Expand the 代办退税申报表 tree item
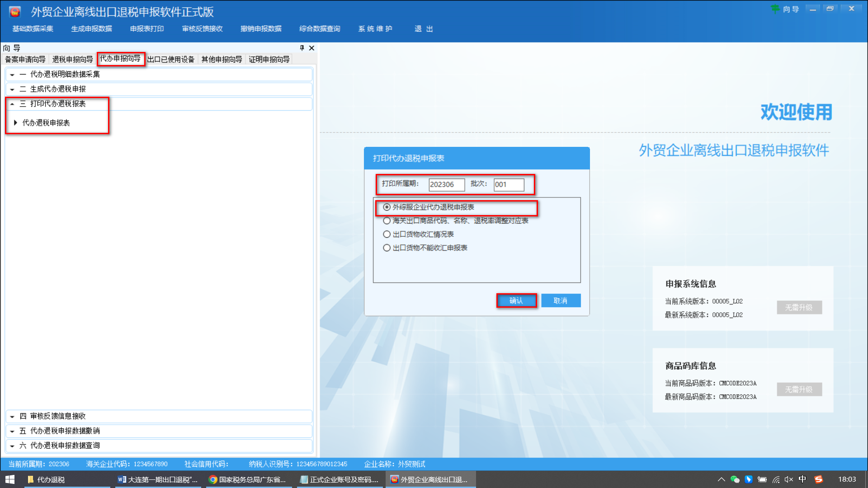 pyautogui.click(x=16, y=122)
